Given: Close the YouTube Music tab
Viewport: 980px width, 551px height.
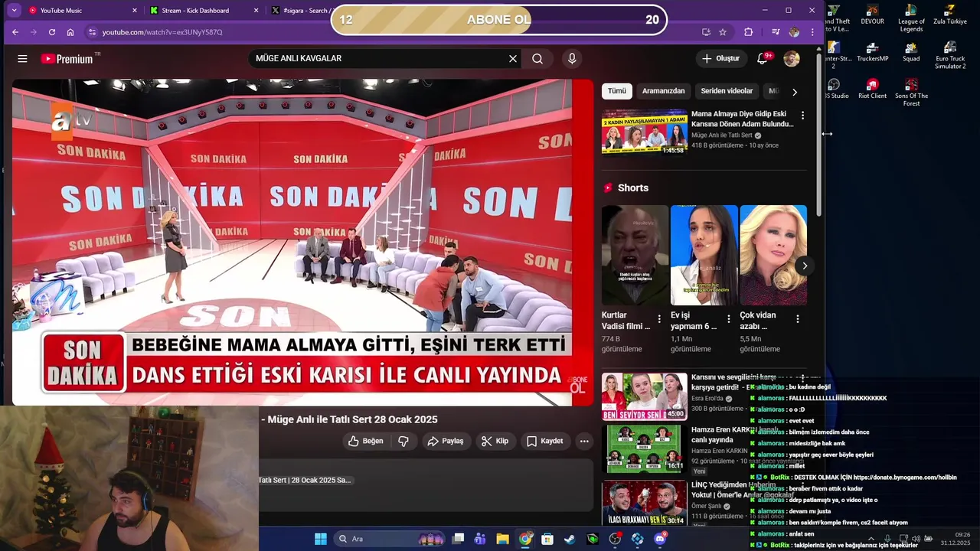Looking at the screenshot, I should (135, 11).
